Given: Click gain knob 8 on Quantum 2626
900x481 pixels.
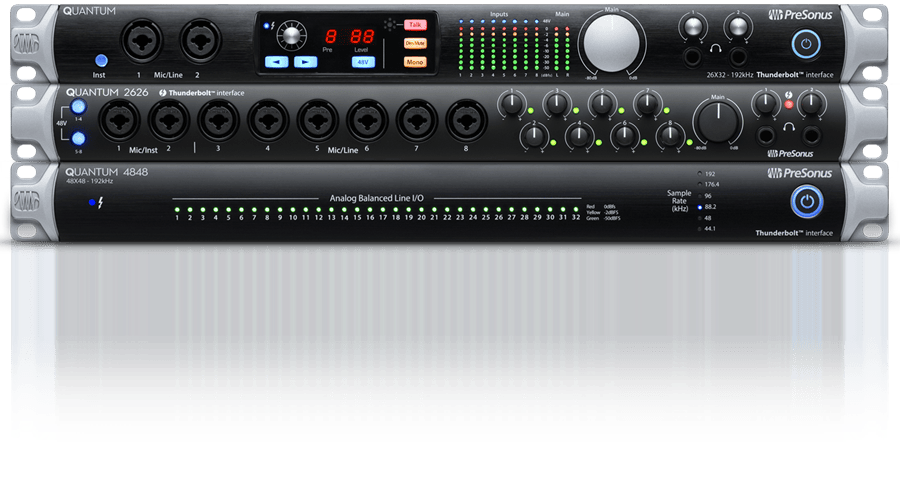Looking at the screenshot, I should click(670, 136).
